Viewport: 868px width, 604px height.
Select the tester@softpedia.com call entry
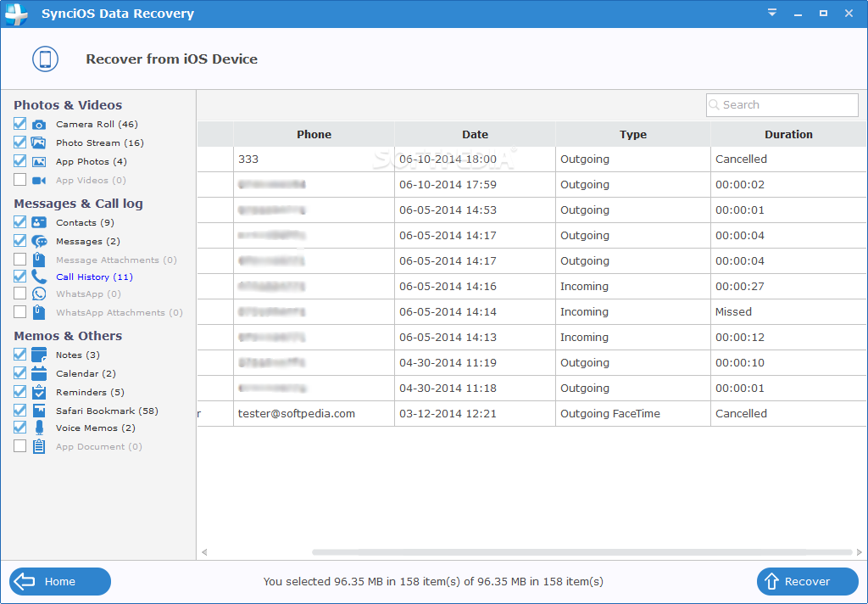coord(532,413)
